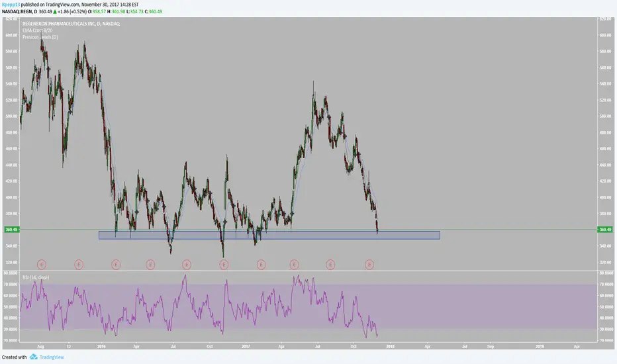Click the 600.00 label on right price axis

pyautogui.click(x=605, y=36)
